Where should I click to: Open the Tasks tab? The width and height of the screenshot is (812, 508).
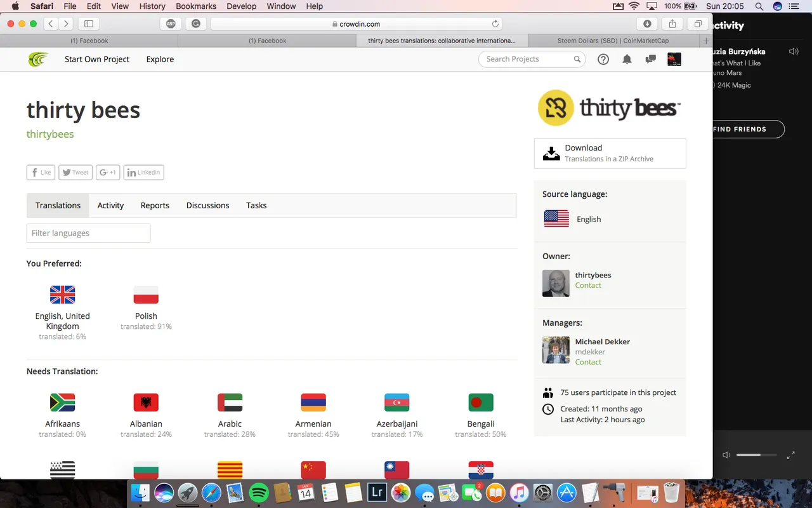(x=256, y=206)
